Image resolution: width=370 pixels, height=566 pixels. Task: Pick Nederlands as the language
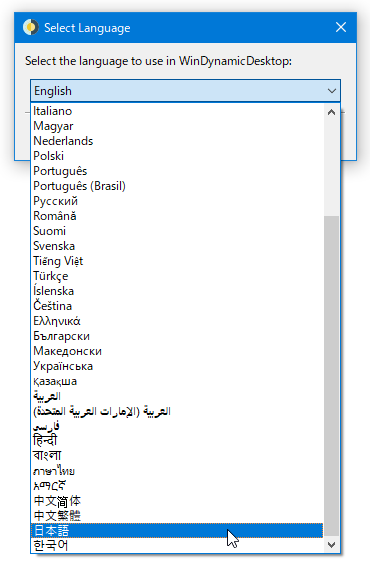(x=177, y=141)
